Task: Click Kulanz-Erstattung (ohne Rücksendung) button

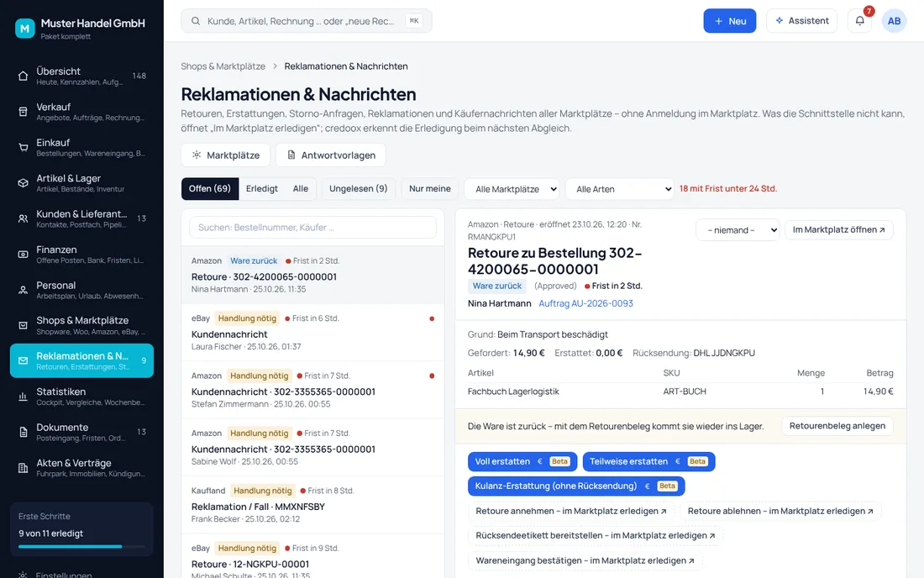Action: point(576,486)
